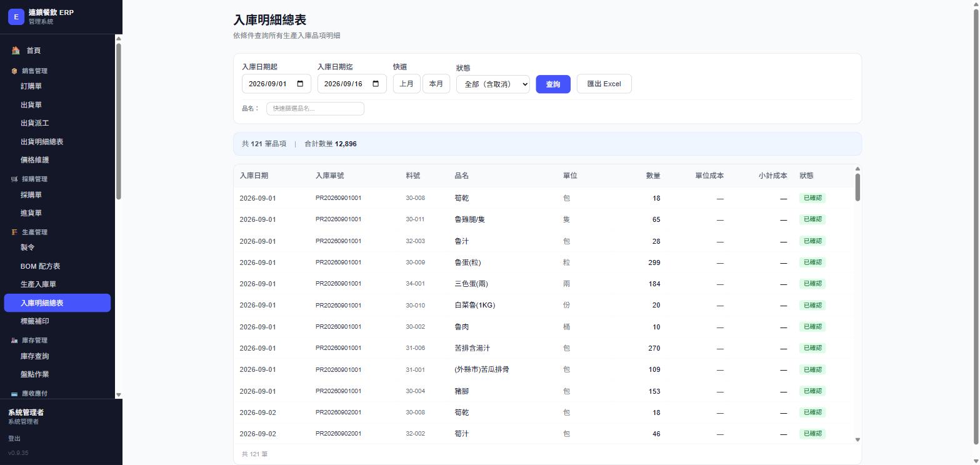Open calendar picker for 入庫日期起
This screenshot has height=465, width=980.
click(x=300, y=84)
